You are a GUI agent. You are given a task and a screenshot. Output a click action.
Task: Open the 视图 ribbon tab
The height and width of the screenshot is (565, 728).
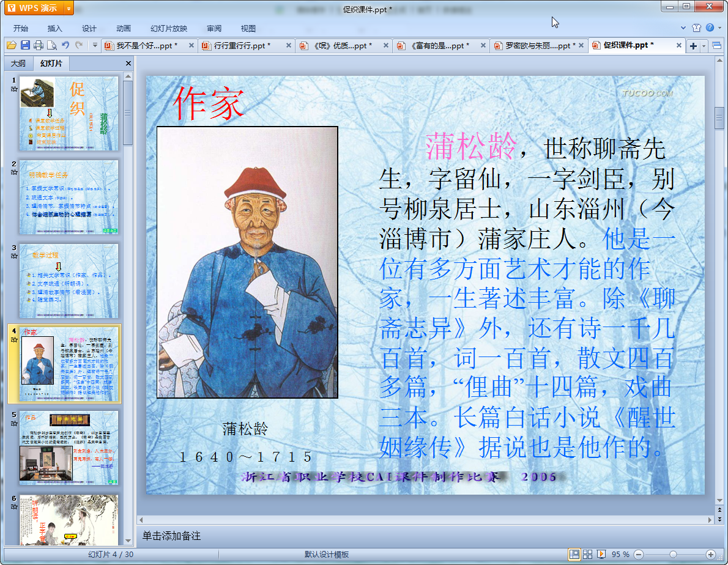click(248, 28)
